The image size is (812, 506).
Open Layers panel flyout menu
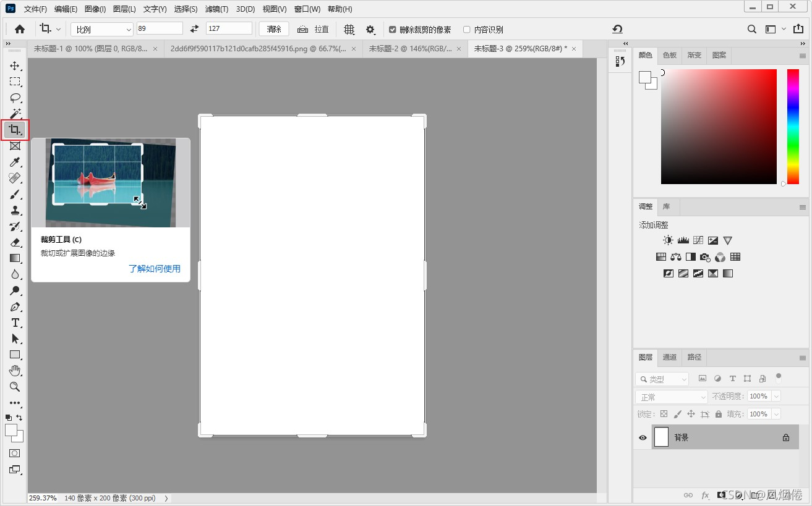coord(802,358)
